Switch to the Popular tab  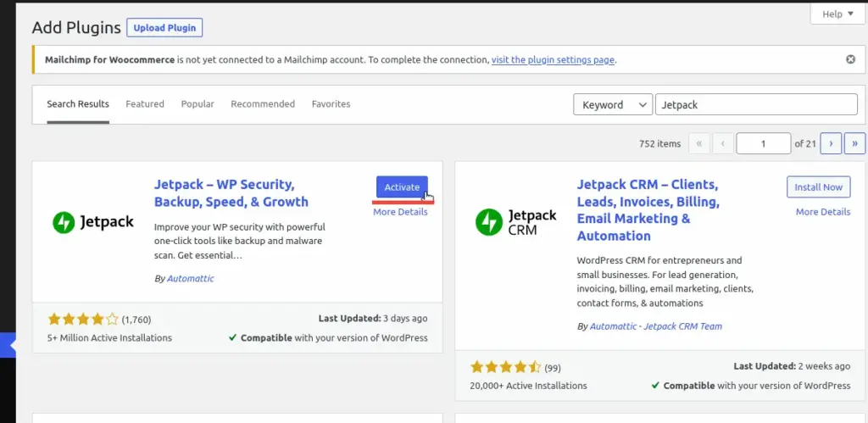[x=198, y=104]
